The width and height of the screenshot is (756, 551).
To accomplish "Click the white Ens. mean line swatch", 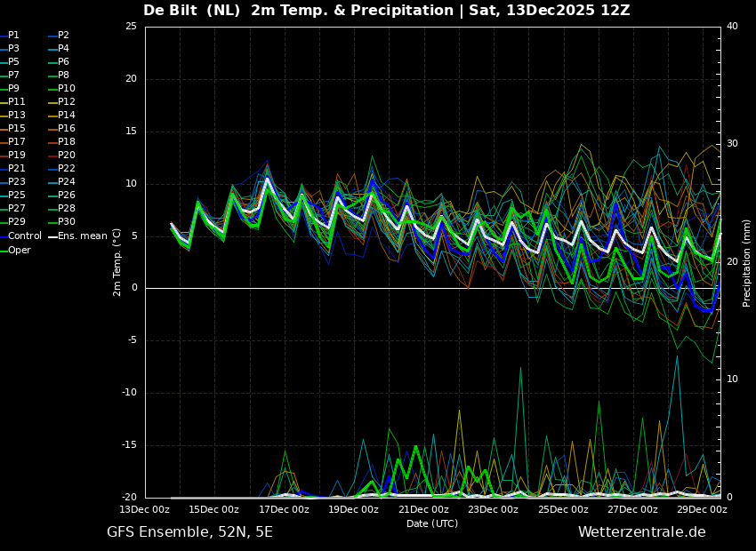I will pos(52,236).
